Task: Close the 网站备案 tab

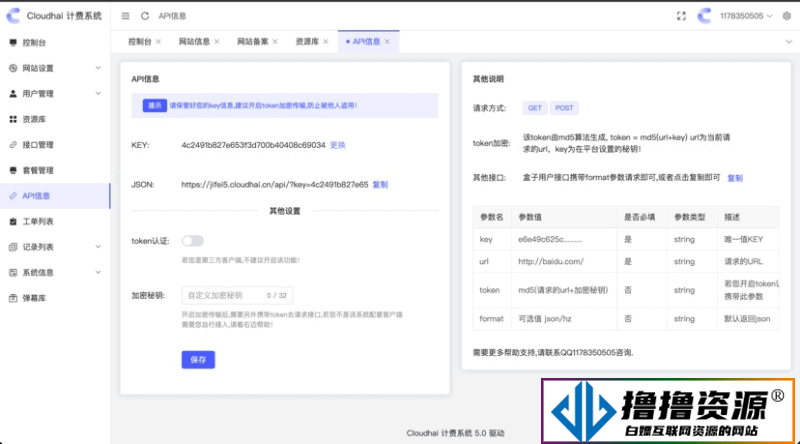Action: (x=275, y=41)
